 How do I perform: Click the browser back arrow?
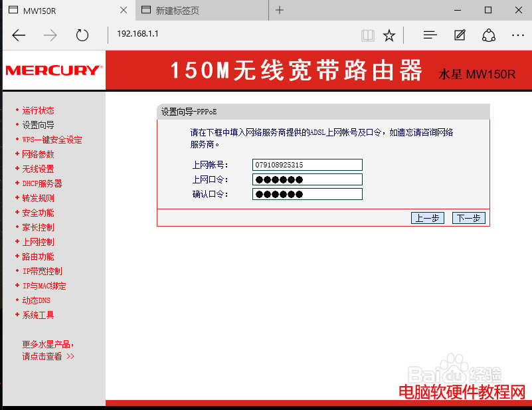tap(19, 35)
